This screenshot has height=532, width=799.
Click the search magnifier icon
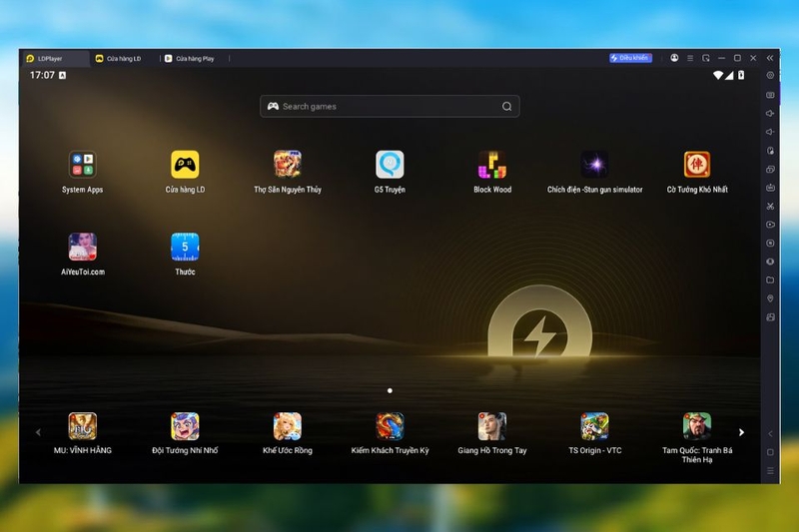click(506, 107)
